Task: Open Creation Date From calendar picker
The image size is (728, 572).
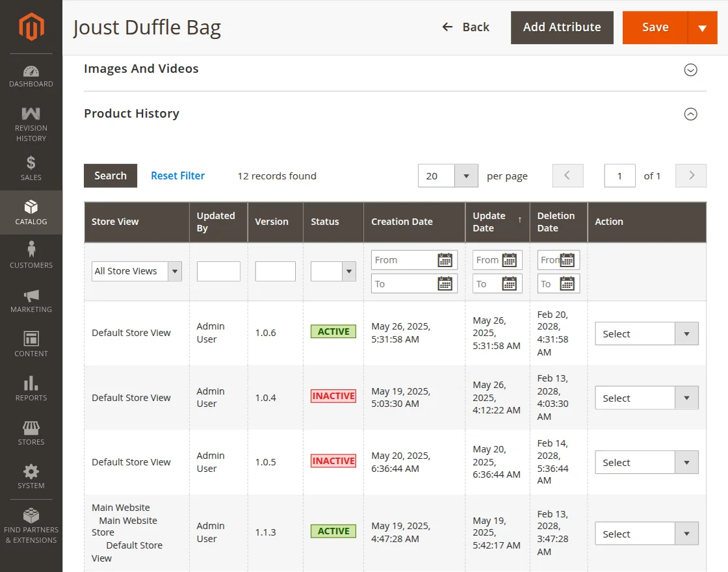Action: (445, 260)
